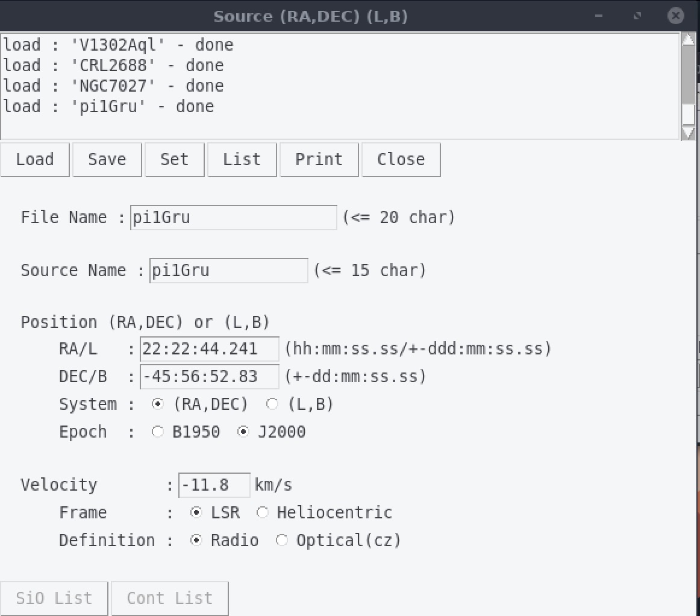Focus the Source Name text box
700x616 pixels.
tap(228, 271)
